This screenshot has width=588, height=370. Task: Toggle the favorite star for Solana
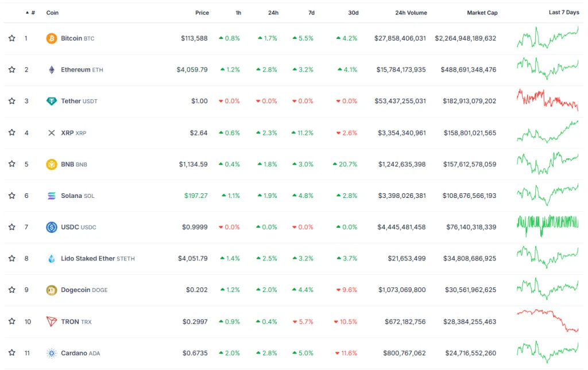11,196
